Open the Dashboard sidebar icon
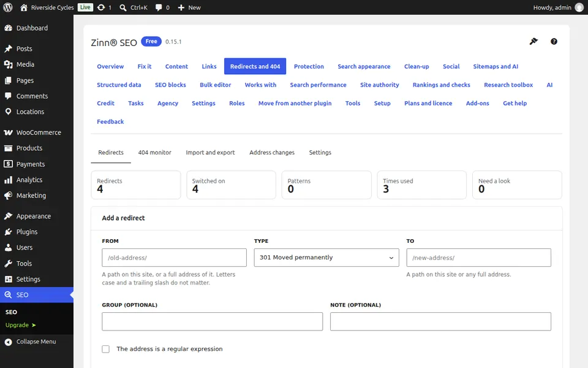 tap(8, 28)
